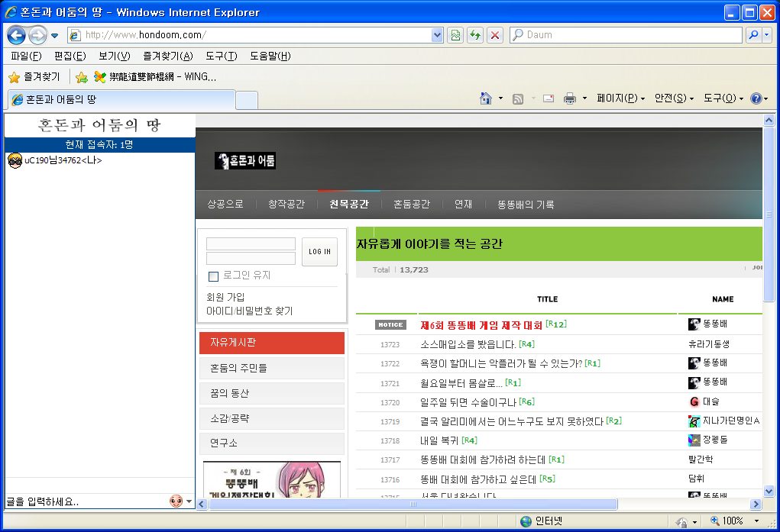Click the Print printer icon

[570, 98]
